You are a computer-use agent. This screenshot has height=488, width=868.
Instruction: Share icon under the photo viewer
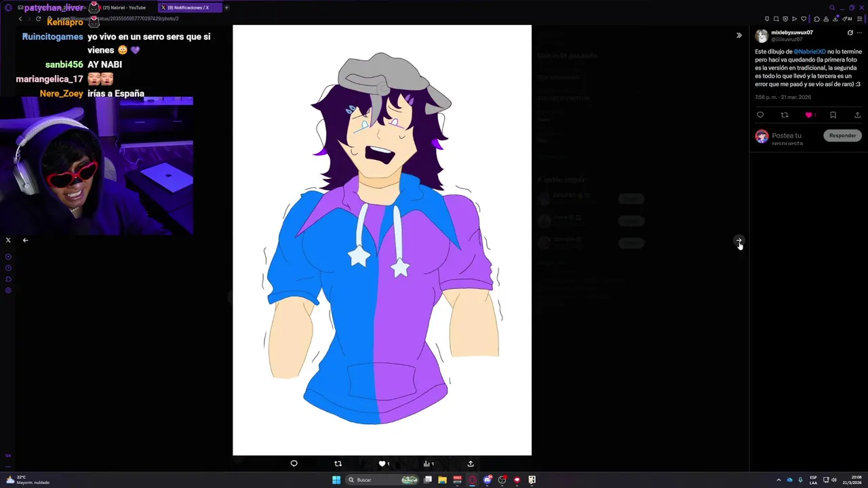point(471,464)
